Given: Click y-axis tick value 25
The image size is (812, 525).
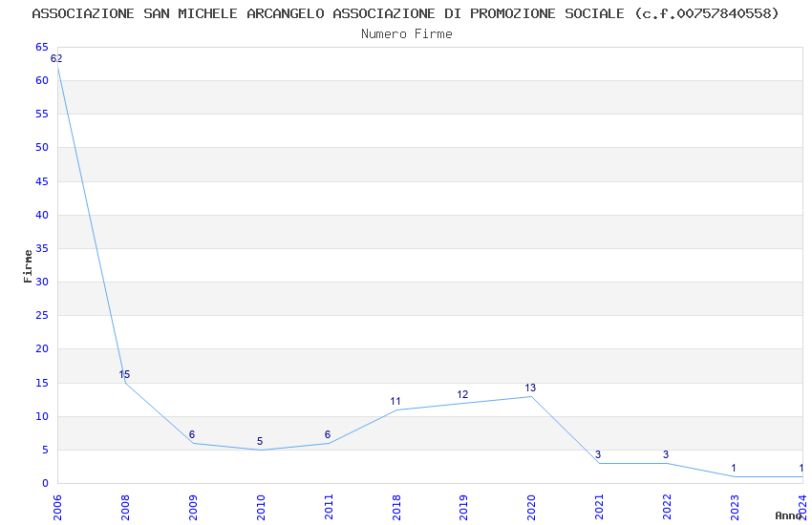Looking at the screenshot, I should click(42, 316).
